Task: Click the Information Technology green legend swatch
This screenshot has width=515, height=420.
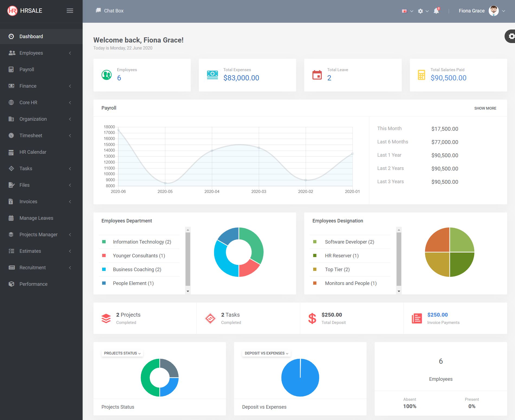Action: pyautogui.click(x=104, y=242)
